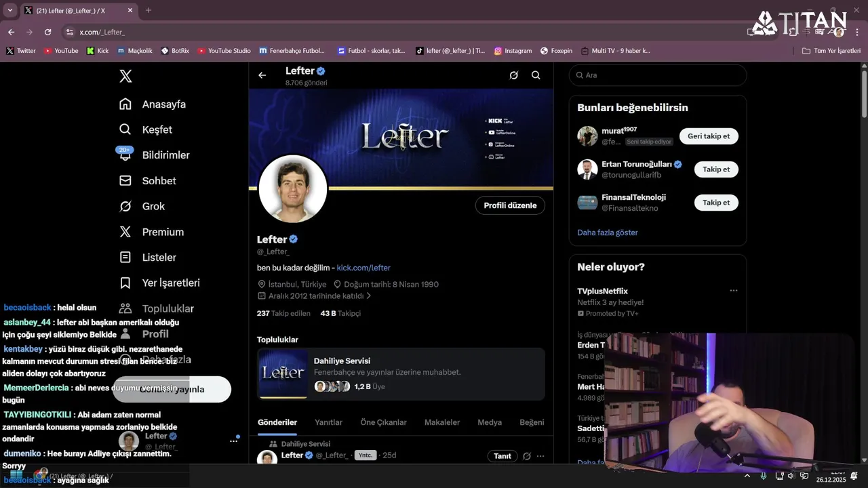Click Geri takip et for murat
The width and height of the screenshot is (868, 488).
click(709, 136)
